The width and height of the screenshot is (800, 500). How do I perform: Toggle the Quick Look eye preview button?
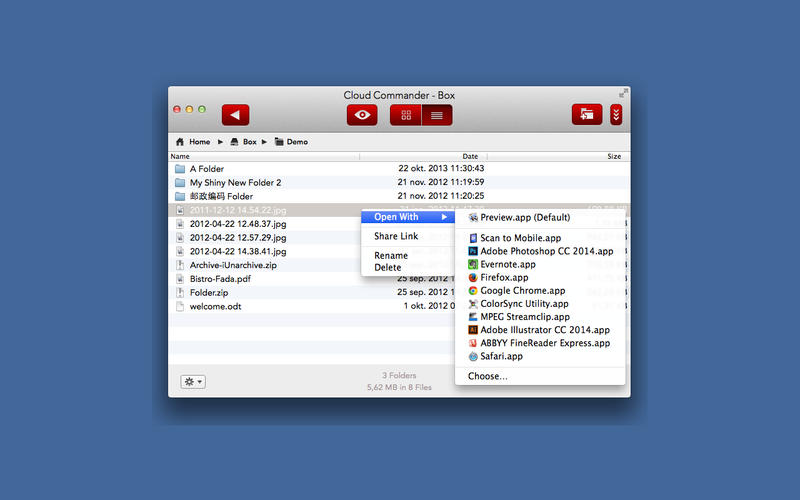pos(362,115)
